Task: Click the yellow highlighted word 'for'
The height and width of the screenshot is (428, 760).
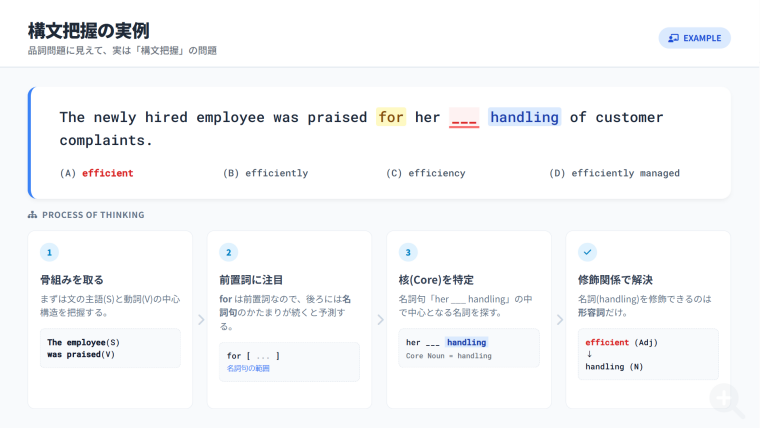Action: tap(391, 117)
